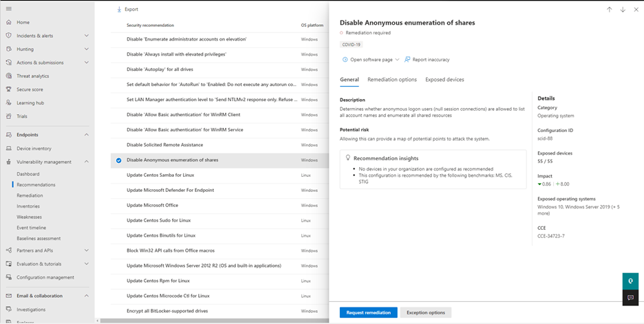This screenshot has width=644, height=324.
Task: Click the Learning hub icon
Action: pyautogui.click(x=9, y=103)
